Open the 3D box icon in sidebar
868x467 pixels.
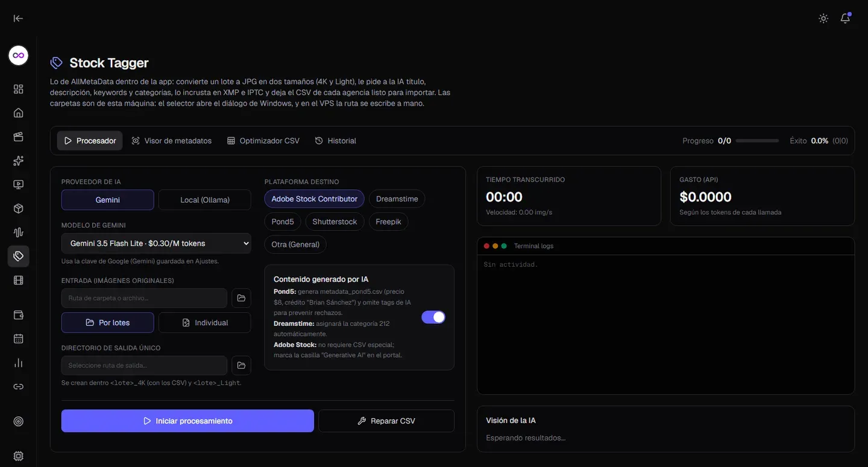[19, 208]
